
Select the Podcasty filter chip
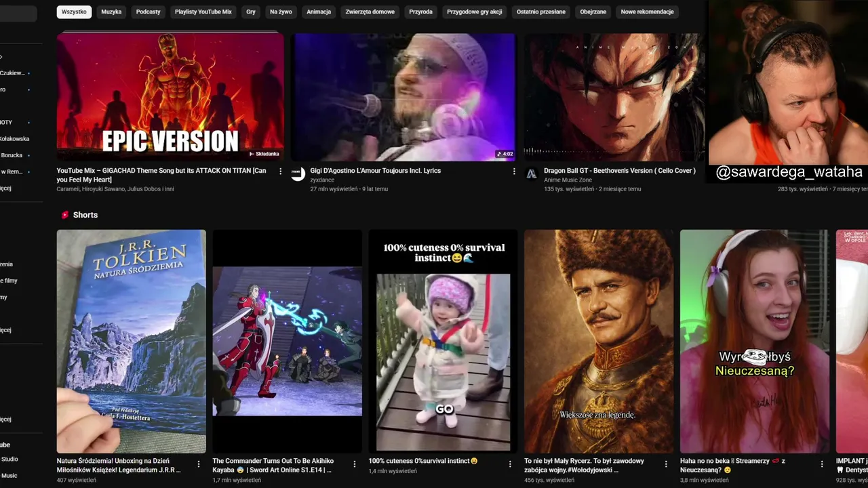coord(149,12)
